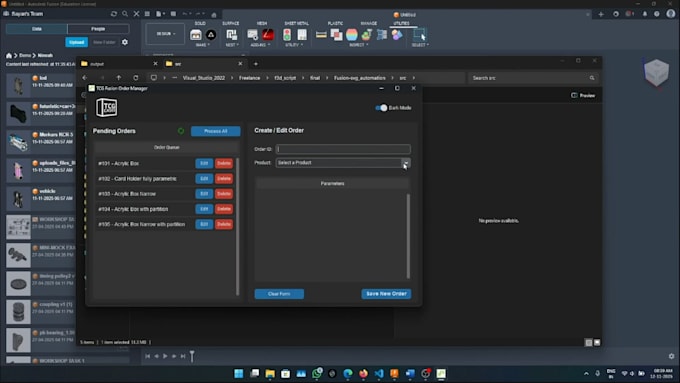Screen dimensions: 680x383
Task: Click the Search src field
Action: coord(533,78)
